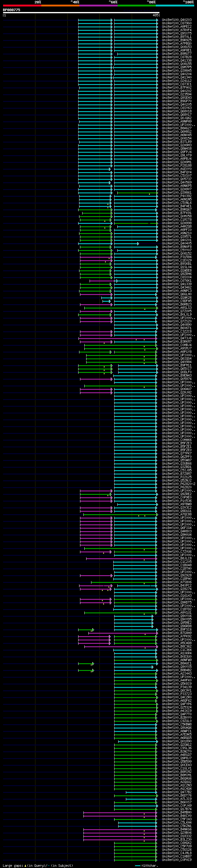Select the UniRef100_Q41340 label
Screen dimensions: 197x868
point(177,78)
